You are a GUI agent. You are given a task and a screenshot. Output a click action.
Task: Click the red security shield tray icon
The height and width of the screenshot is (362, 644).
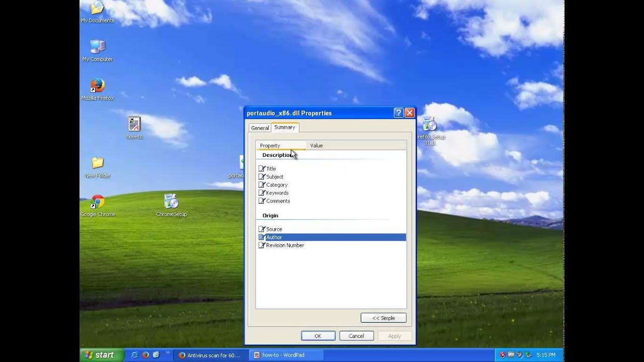click(502, 355)
